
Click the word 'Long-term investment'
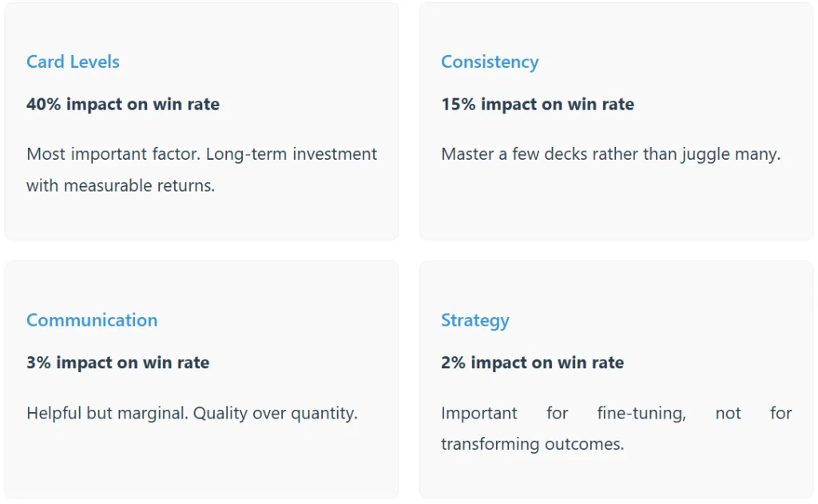click(291, 154)
